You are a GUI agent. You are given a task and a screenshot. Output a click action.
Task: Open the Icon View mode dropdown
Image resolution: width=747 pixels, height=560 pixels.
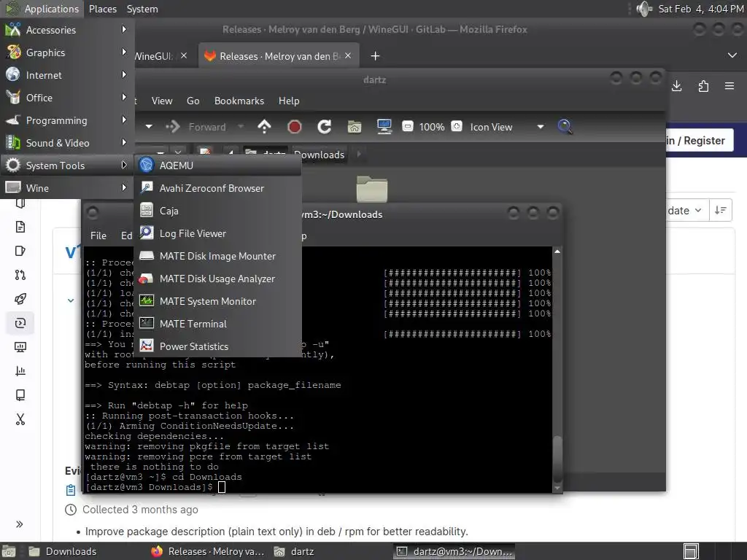tap(506, 127)
